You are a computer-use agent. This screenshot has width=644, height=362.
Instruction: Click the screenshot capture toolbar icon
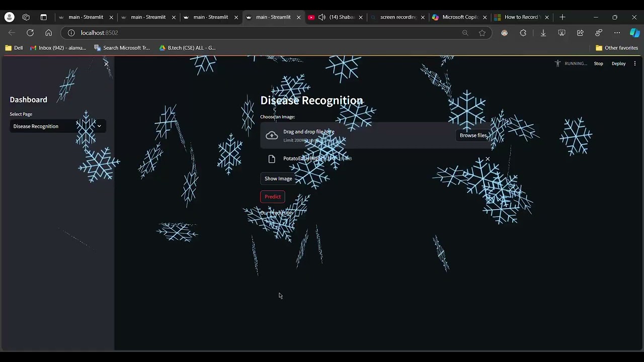561,33
